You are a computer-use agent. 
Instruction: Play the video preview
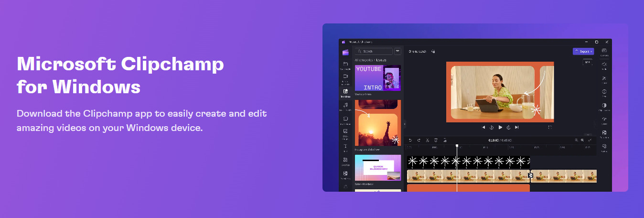click(500, 127)
